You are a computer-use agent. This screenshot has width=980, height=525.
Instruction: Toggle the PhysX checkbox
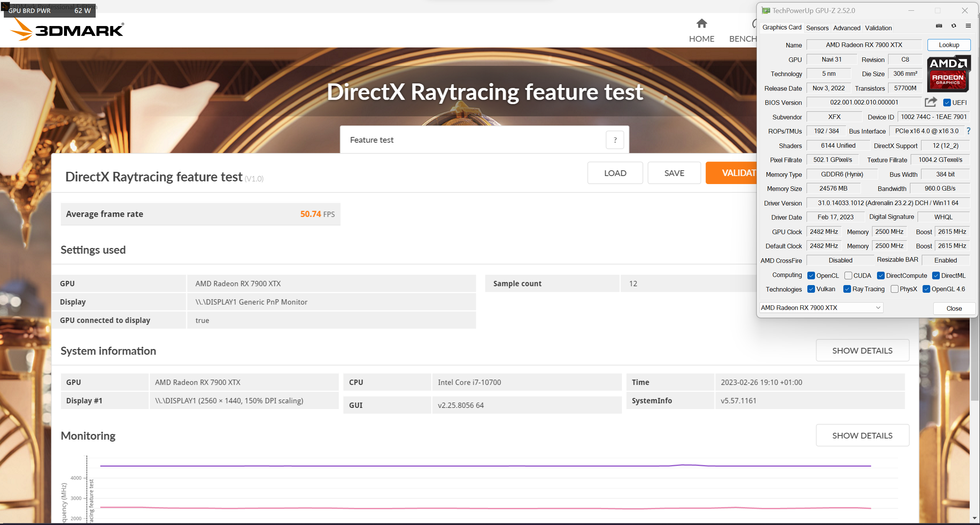pyautogui.click(x=894, y=289)
